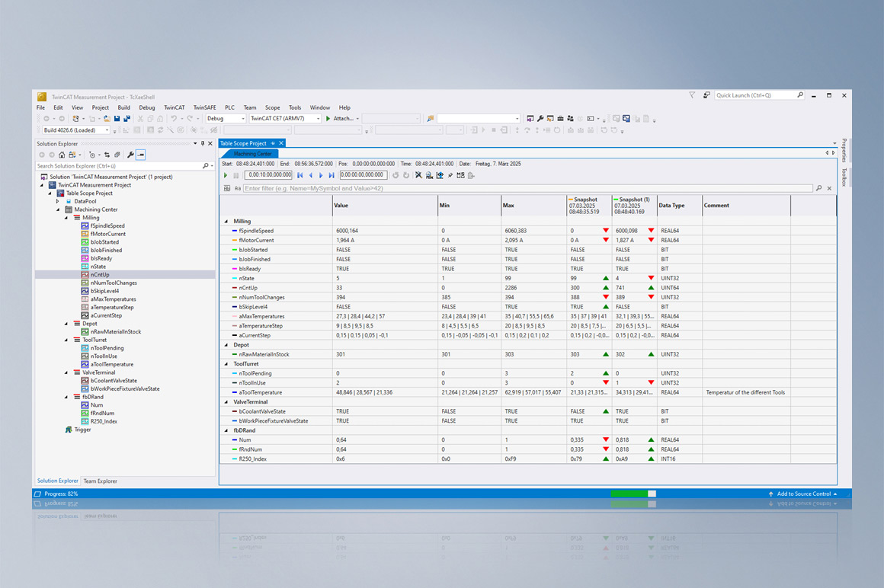Switch to the Team Explorer tab
Image resolution: width=884 pixels, height=588 pixels.
[x=100, y=481]
